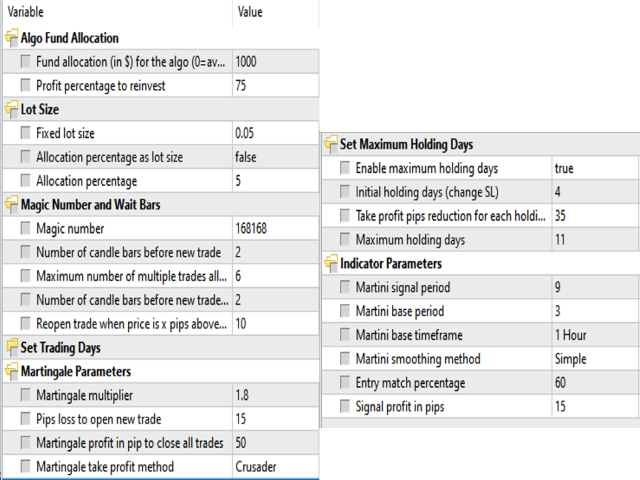The image size is (640, 480).
Task: Tick the Fixed lot size checkbox
Action: coord(25,133)
